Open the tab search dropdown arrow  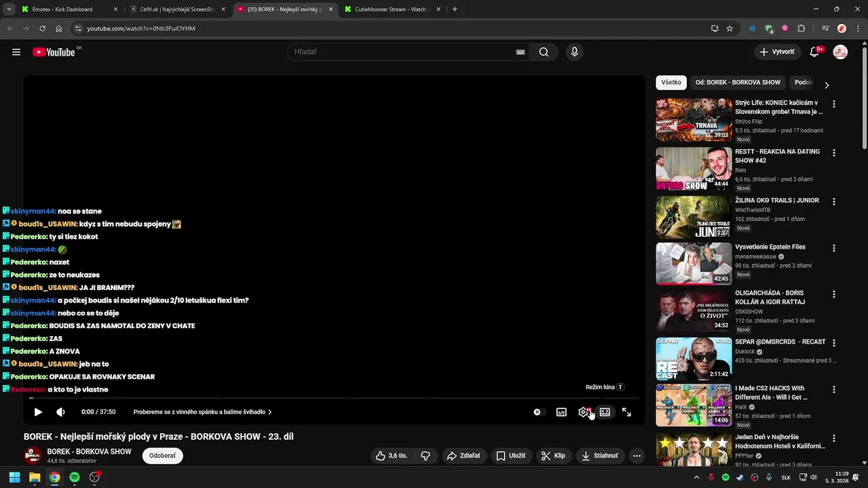(9, 9)
